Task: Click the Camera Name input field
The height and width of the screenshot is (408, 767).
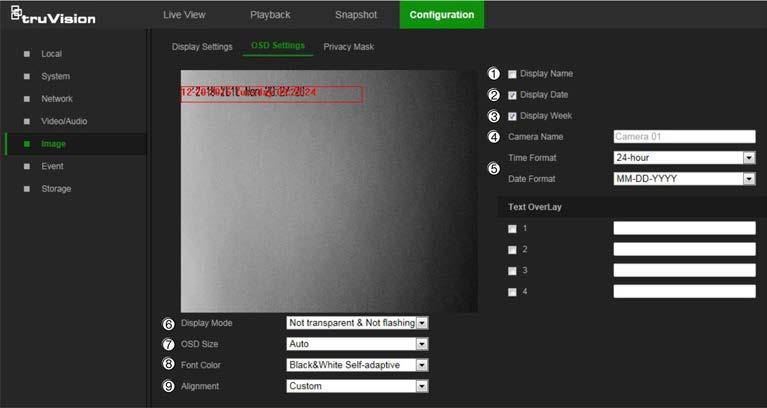Action: [684, 136]
